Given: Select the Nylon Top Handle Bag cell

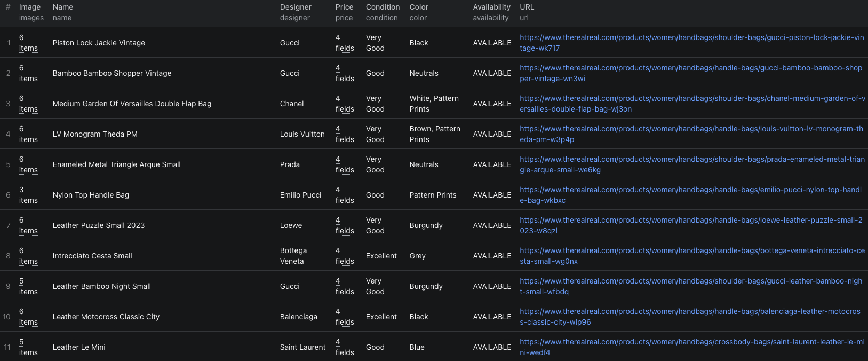Looking at the screenshot, I should click(x=91, y=195).
